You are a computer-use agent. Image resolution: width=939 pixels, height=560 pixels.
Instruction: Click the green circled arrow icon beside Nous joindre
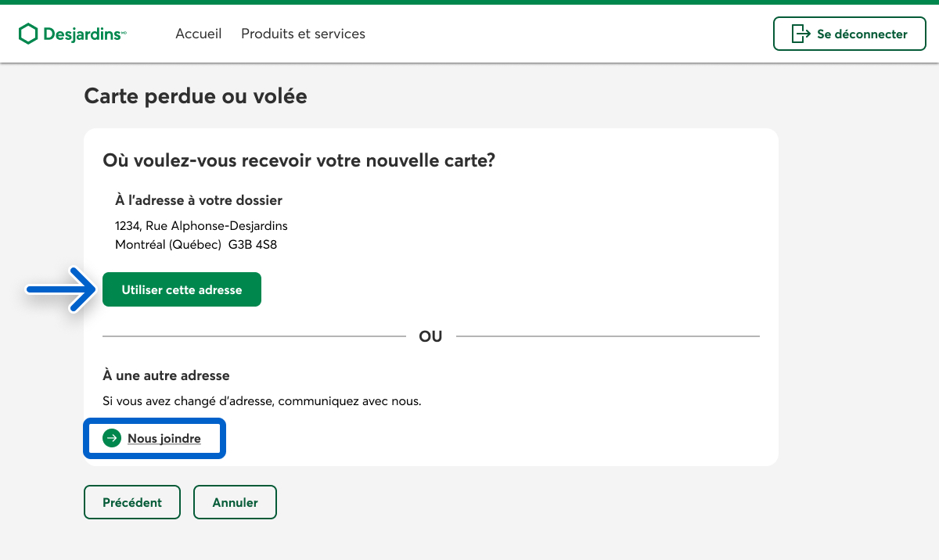(x=112, y=439)
